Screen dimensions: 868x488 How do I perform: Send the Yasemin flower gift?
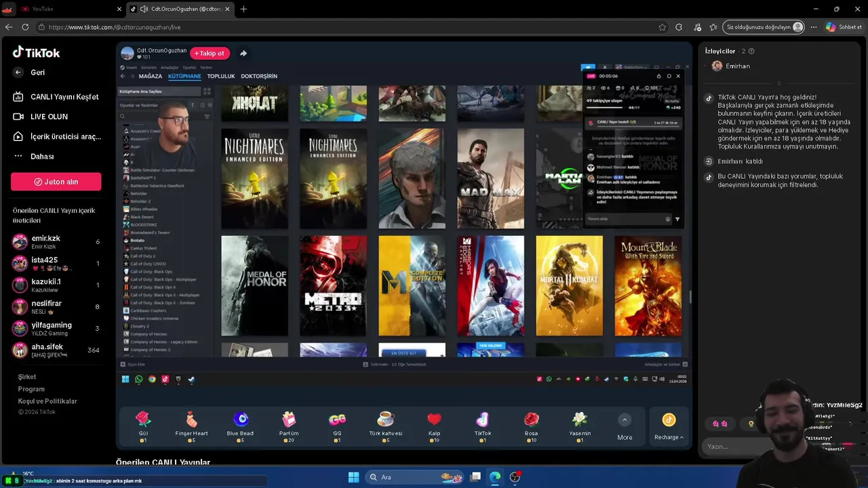point(580,426)
